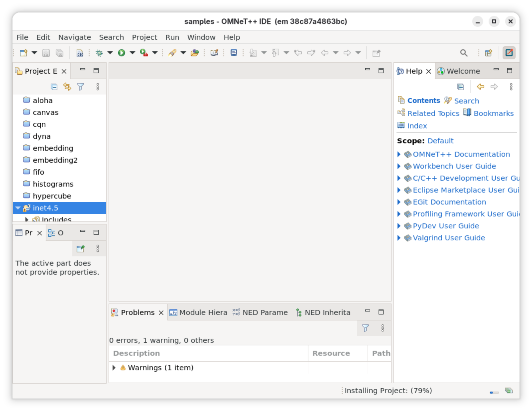Image resolution: width=532 pixels, height=411 pixels.
Task: Open the Project Explorer filter icon
Action: 80,87
